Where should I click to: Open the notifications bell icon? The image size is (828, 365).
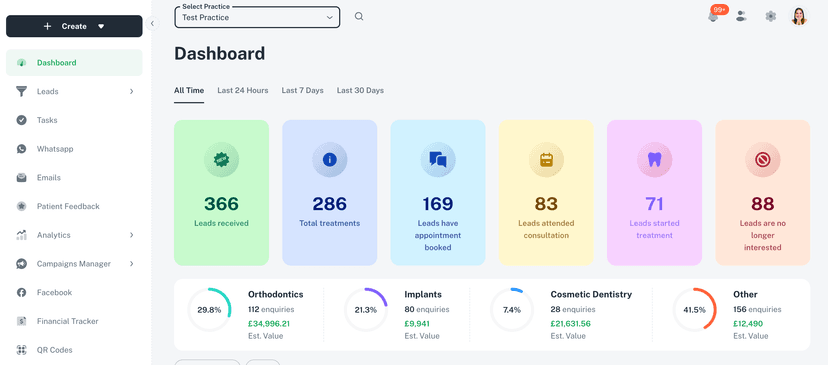pyautogui.click(x=713, y=16)
